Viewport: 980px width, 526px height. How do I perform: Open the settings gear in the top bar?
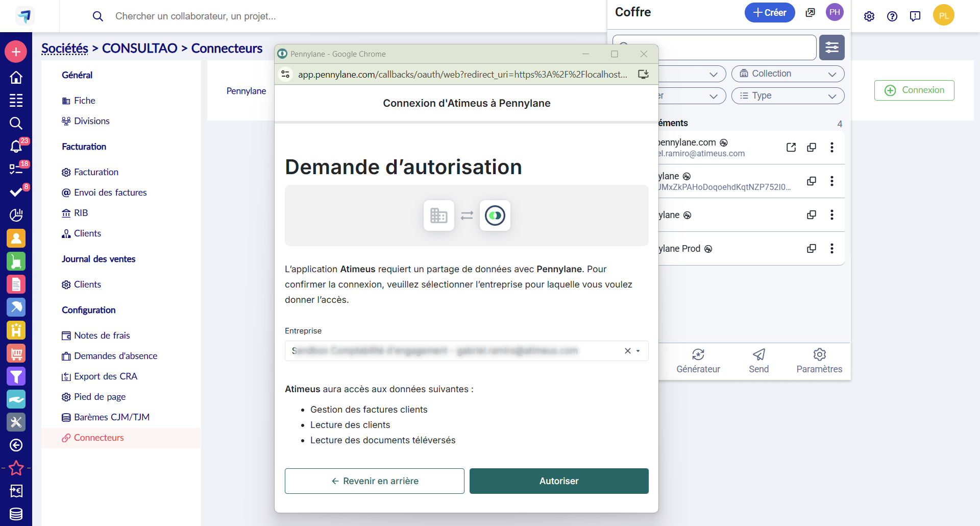tap(869, 16)
